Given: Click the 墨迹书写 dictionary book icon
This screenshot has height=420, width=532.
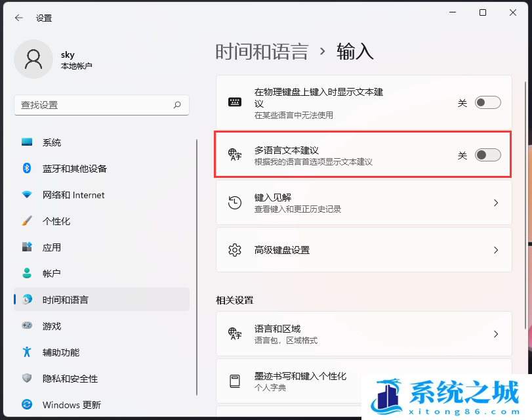Looking at the screenshot, I should 235,381.
